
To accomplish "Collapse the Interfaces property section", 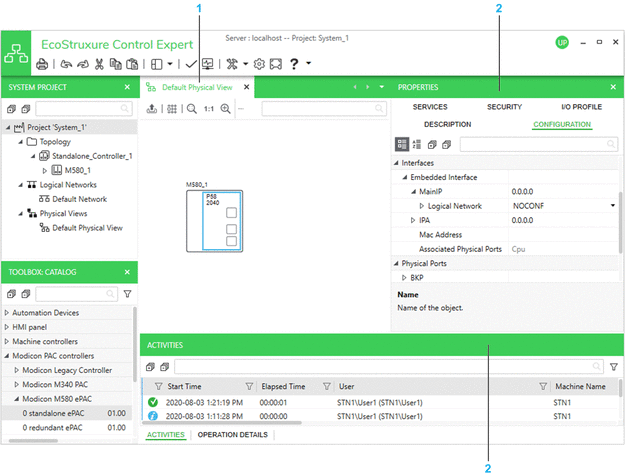I will [x=396, y=163].
